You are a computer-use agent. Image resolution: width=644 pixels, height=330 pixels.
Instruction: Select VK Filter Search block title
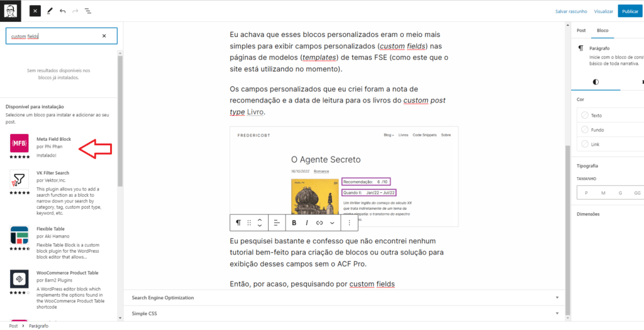pyautogui.click(x=53, y=173)
